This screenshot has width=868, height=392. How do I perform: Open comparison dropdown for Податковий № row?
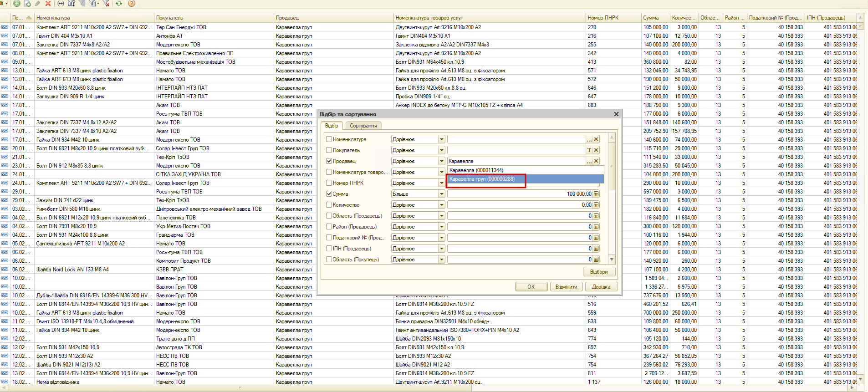441,238
